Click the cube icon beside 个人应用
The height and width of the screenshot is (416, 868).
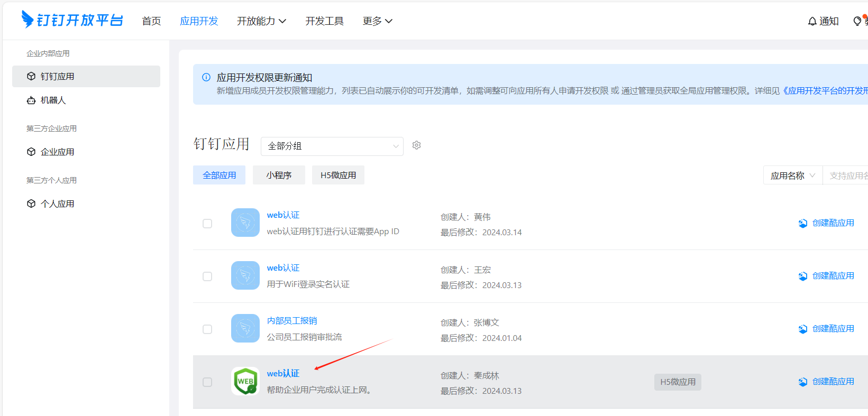coord(31,204)
